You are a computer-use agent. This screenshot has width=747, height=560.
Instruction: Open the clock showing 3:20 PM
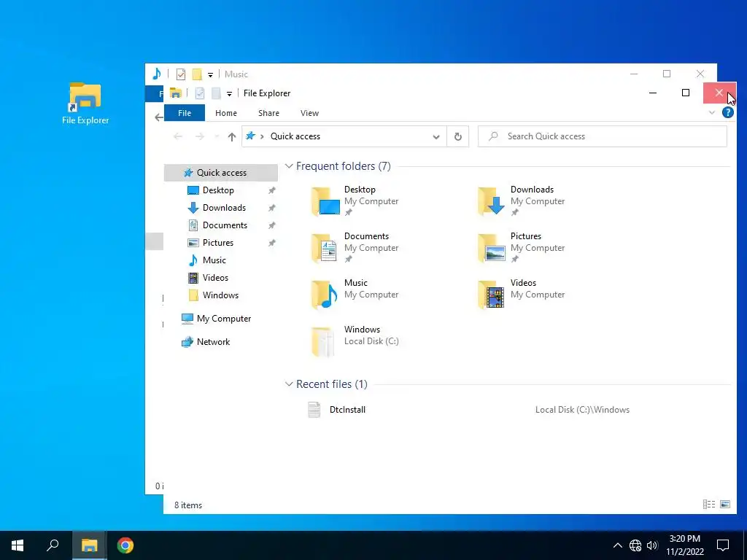point(684,545)
